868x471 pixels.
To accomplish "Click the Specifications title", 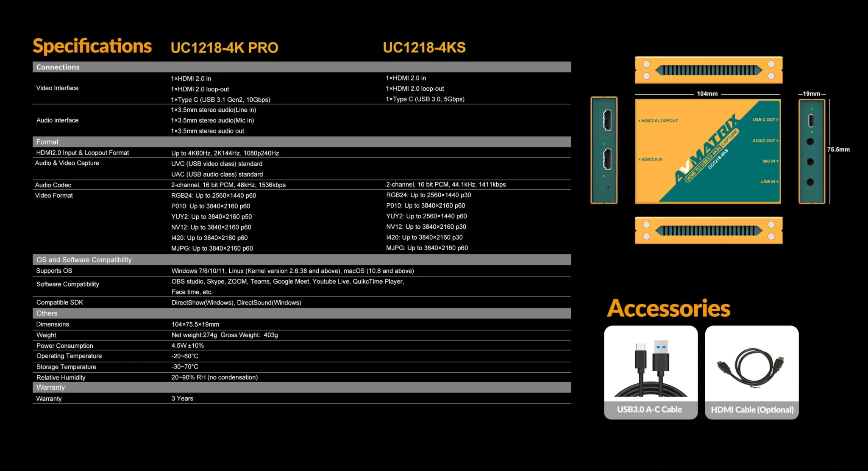I will [x=92, y=46].
